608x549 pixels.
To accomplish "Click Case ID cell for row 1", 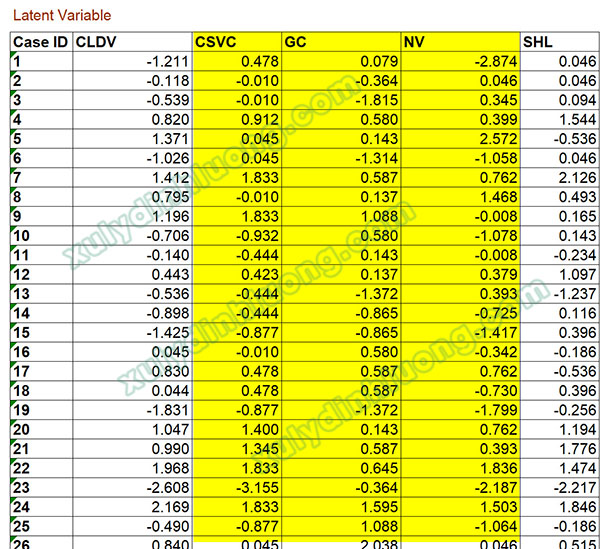I will [x=41, y=61].
